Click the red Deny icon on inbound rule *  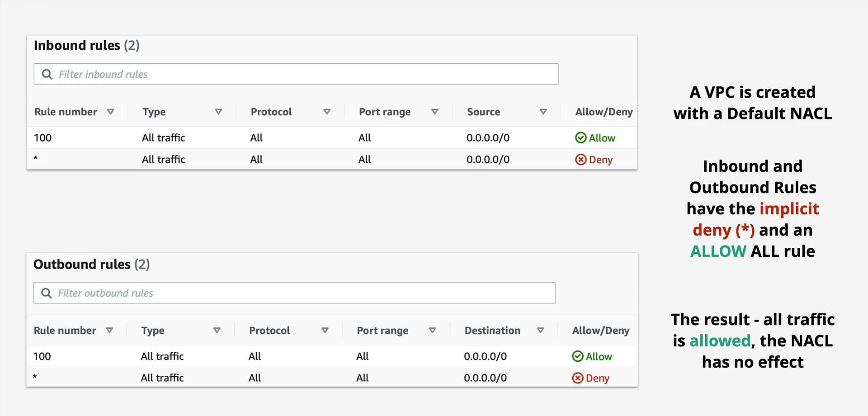click(x=581, y=159)
